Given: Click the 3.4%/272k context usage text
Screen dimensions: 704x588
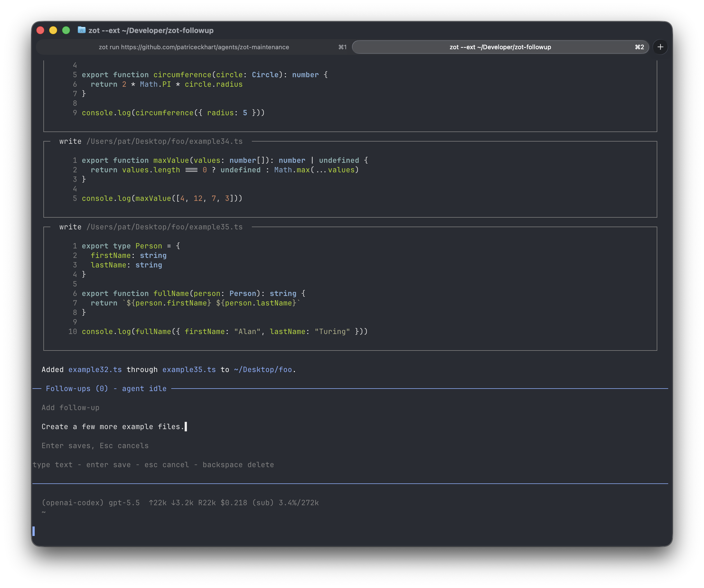Looking at the screenshot, I should tap(299, 502).
